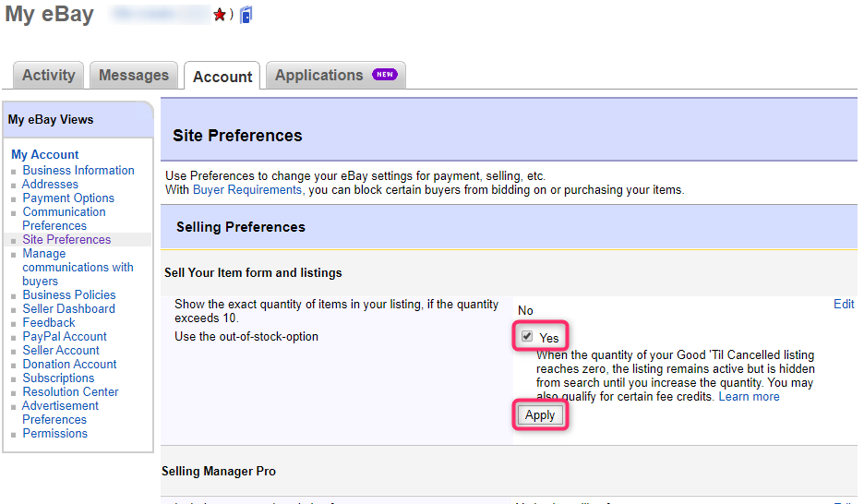Open Seller Dashboard
This screenshot has height=504, width=864.
(x=69, y=308)
